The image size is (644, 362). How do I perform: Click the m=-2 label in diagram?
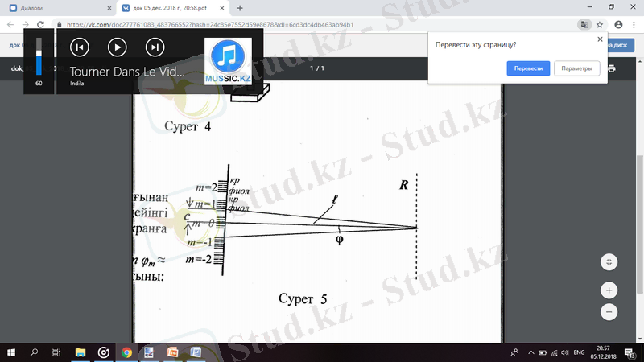point(199,259)
